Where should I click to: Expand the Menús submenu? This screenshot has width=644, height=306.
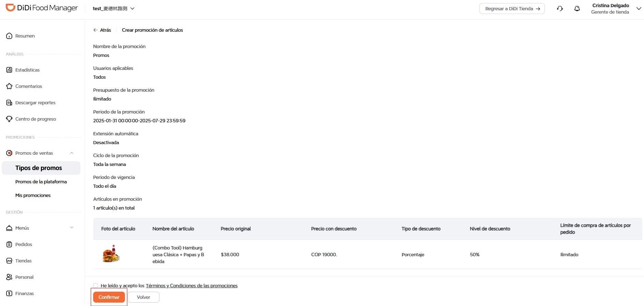[72, 228]
